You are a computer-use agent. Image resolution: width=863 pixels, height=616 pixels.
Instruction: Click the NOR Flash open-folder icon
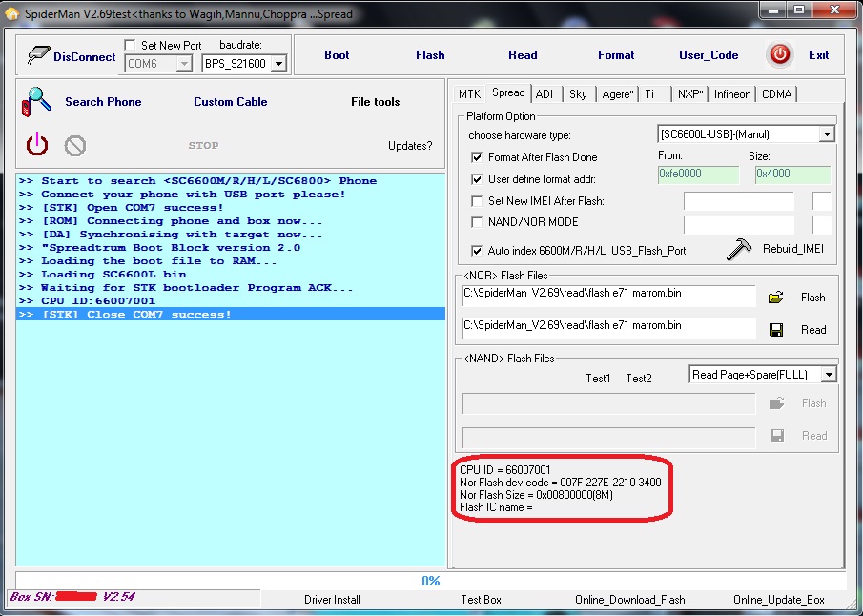776,298
